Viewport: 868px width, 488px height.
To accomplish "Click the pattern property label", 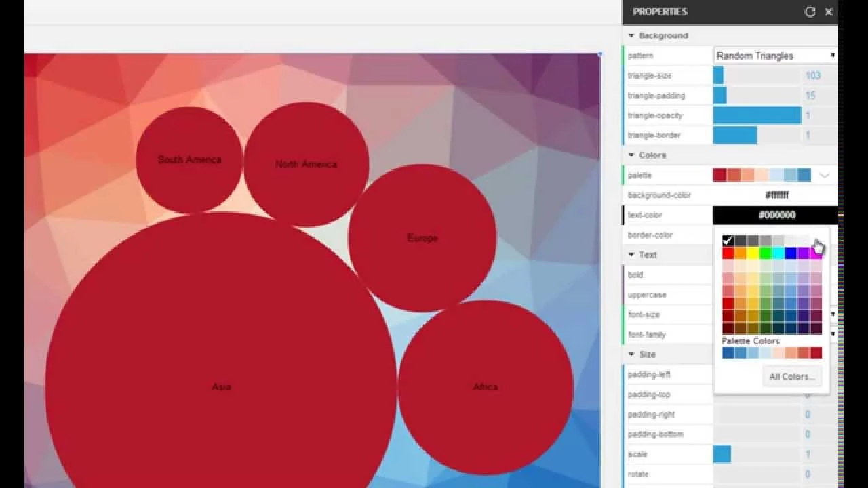I will pyautogui.click(x=640, y=56).
